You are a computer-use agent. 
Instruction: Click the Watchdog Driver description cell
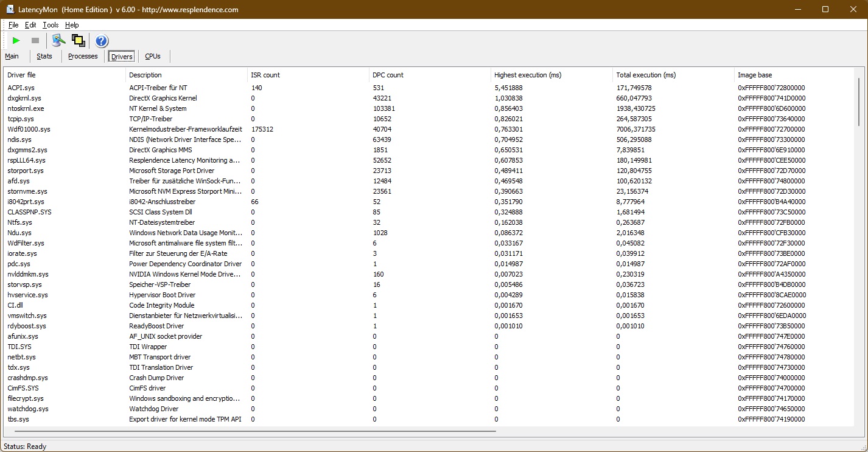(x=154, y=409)
